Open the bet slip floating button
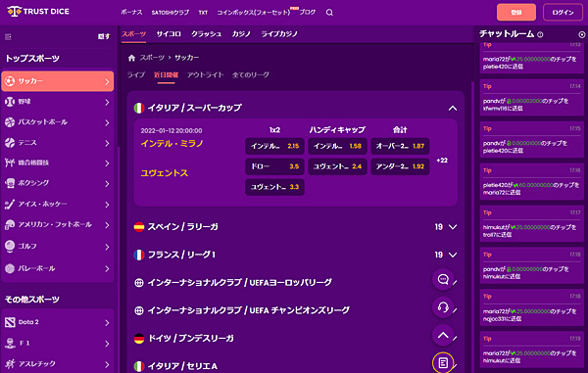Screen dimensions: 588x373 point(443,362)
